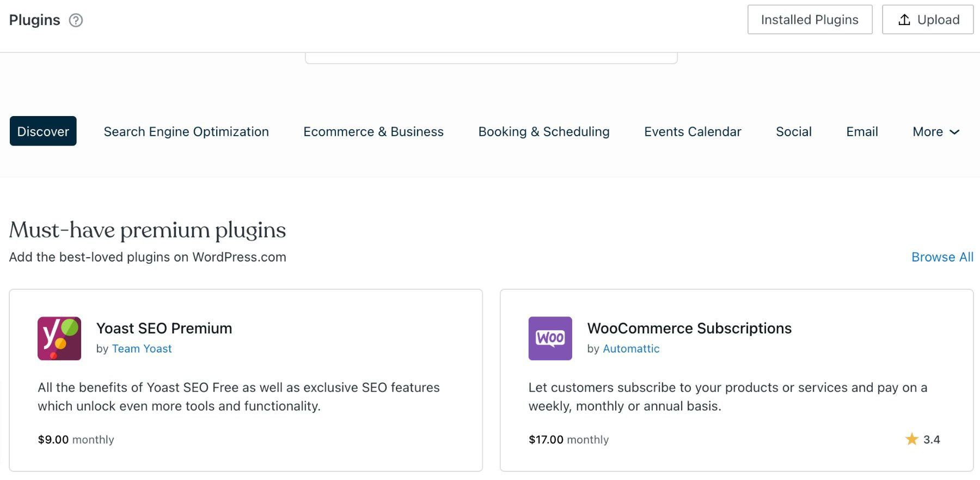This screenshot has height=480, width=980.
Task: Switch to Search Engine Optimization category
Action: tap(186, 132)
